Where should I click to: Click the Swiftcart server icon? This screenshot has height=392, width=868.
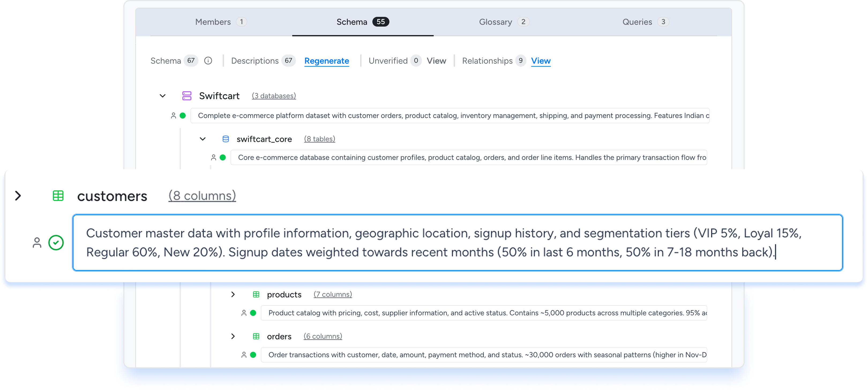[187, 96]
